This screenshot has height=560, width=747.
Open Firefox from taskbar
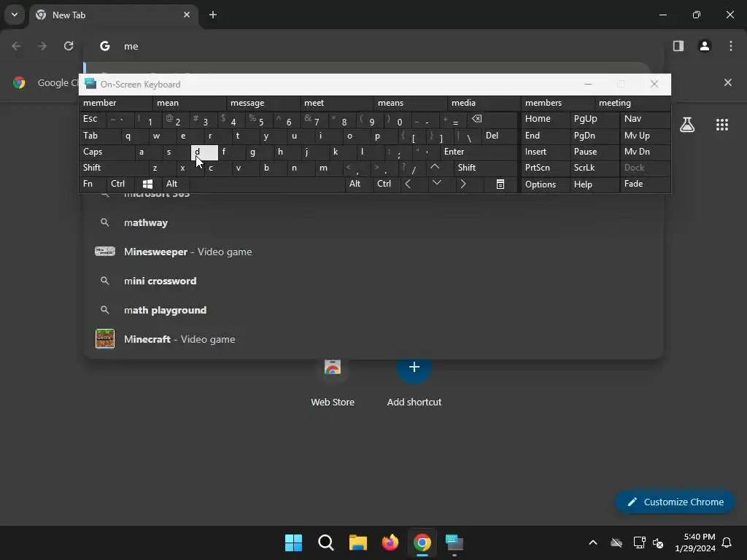(390, 542)
